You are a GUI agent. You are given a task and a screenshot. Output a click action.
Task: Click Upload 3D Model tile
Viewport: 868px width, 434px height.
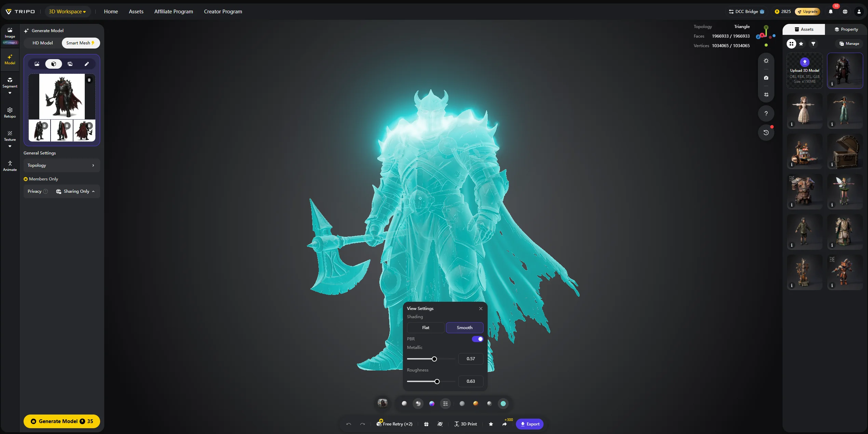[805, 71]
